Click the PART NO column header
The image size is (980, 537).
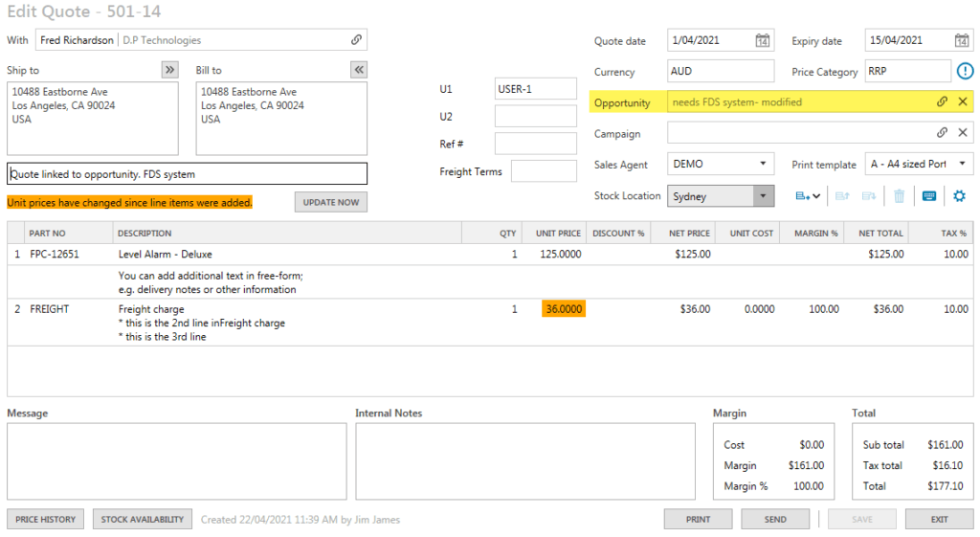coord(68,233)
